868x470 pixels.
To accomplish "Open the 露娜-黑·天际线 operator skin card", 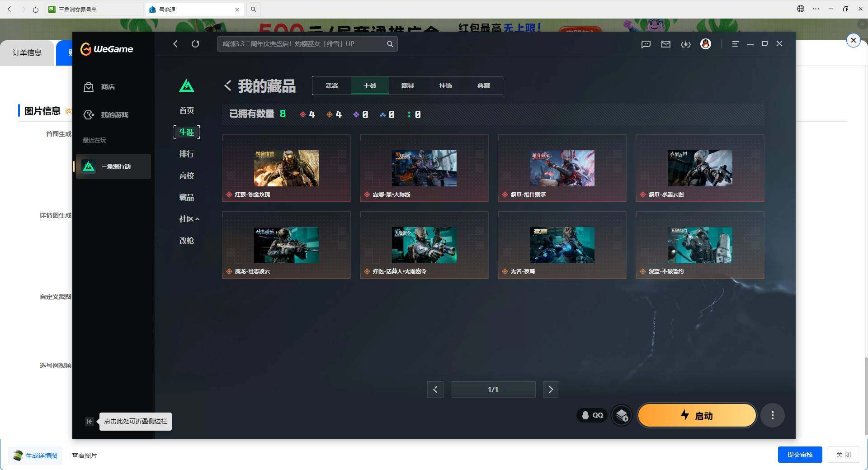I will [424, 168].
